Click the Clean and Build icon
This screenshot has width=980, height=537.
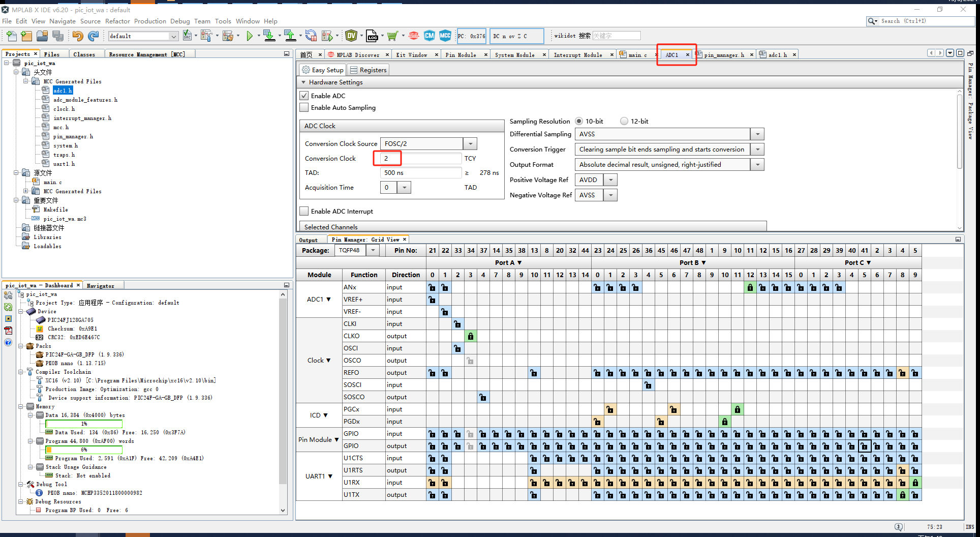(228, 36)
